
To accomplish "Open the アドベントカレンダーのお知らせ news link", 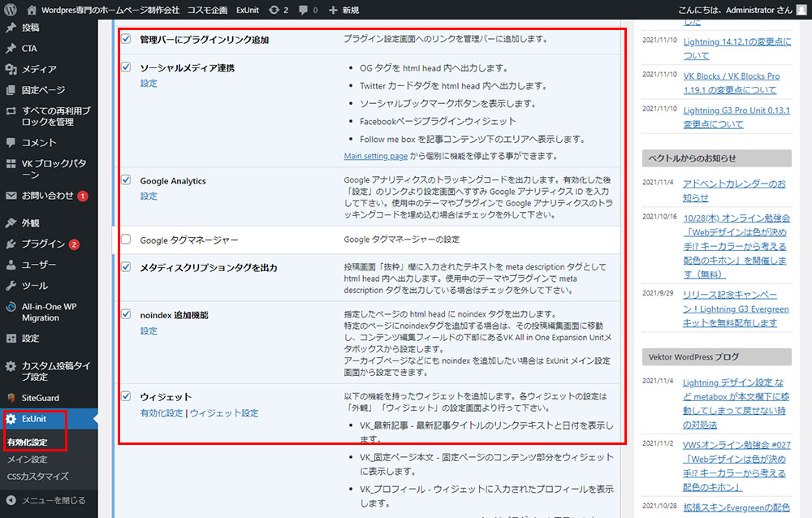I will click(x=734, y=190).
